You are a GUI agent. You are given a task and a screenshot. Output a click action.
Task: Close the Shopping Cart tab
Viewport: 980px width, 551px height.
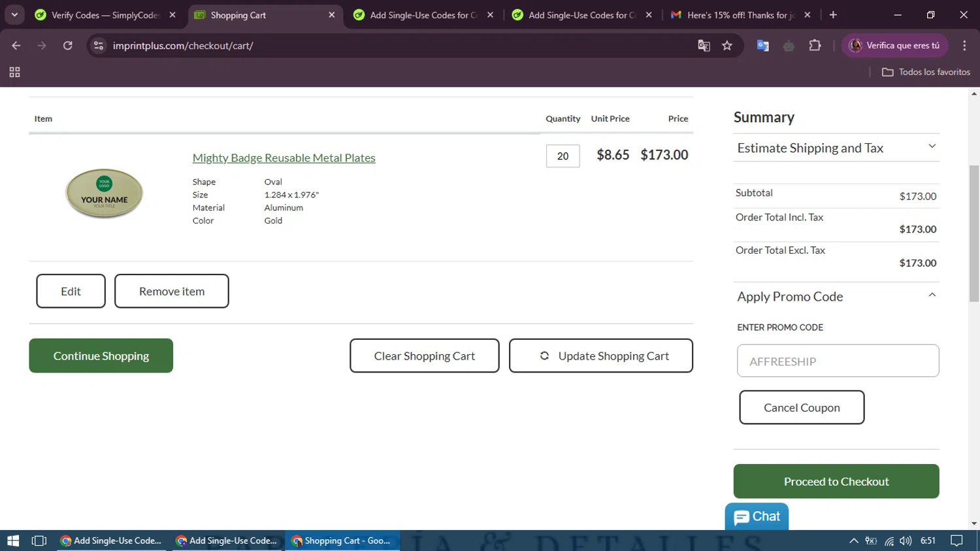coord(332,14)
